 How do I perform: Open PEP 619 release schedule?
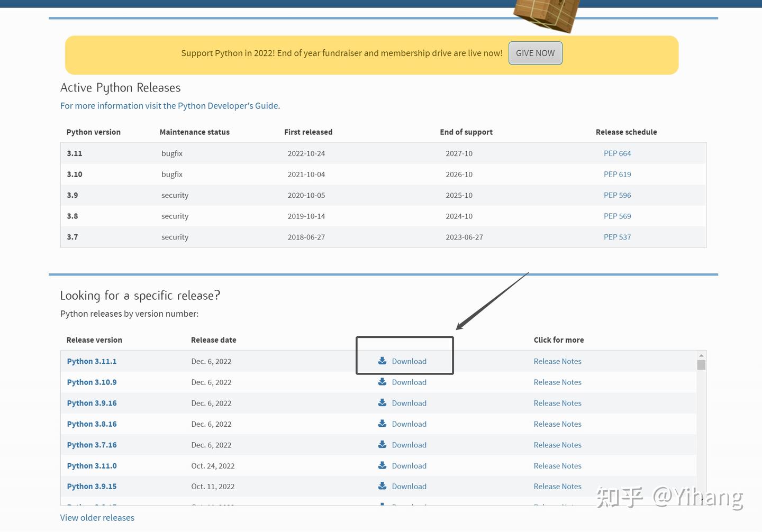[x=617, y=174]
